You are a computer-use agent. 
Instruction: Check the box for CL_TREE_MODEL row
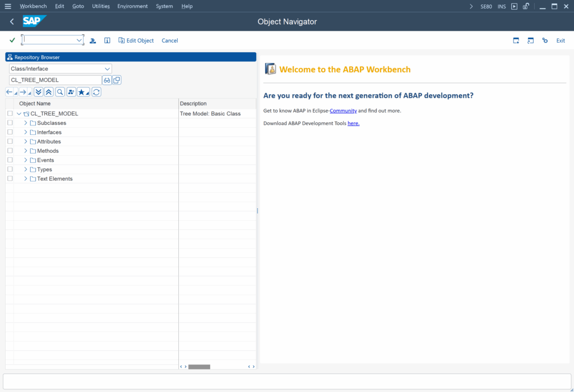[x=10, y=113]
